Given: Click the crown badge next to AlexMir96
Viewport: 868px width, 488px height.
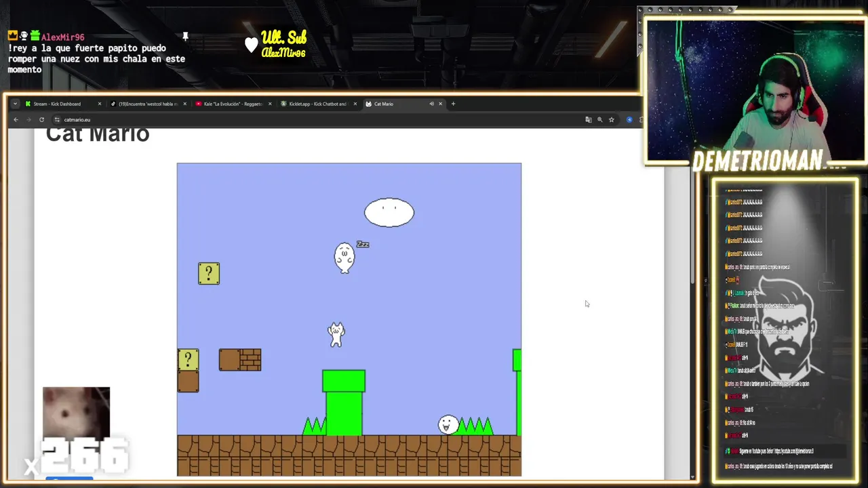Looking at the screenshot, I should click(x=12, y=36).
